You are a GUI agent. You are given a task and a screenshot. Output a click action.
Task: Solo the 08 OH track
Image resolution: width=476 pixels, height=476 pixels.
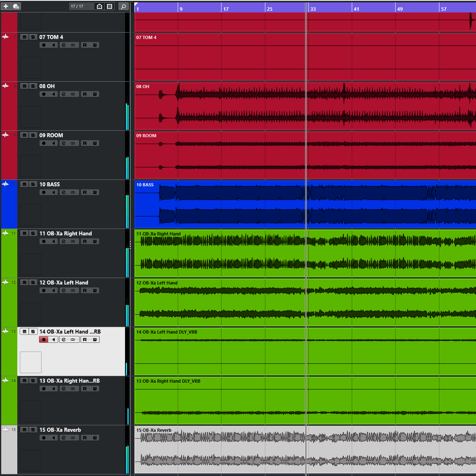[x=33, y=86]
